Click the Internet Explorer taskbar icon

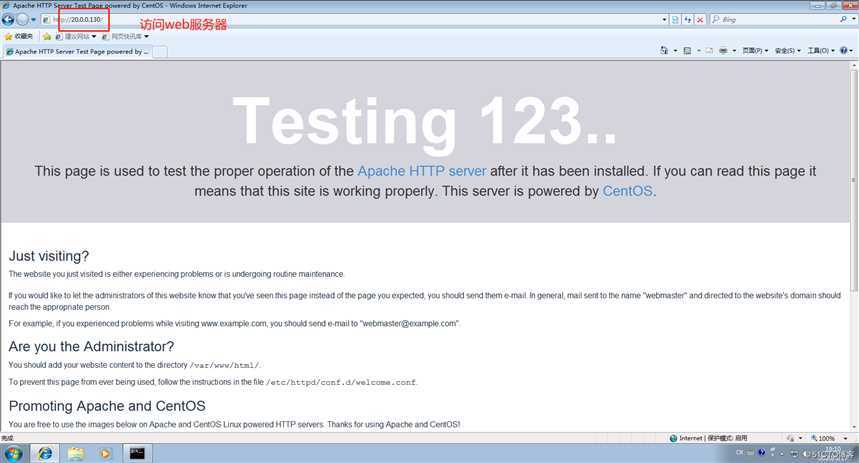click(44, 454)
